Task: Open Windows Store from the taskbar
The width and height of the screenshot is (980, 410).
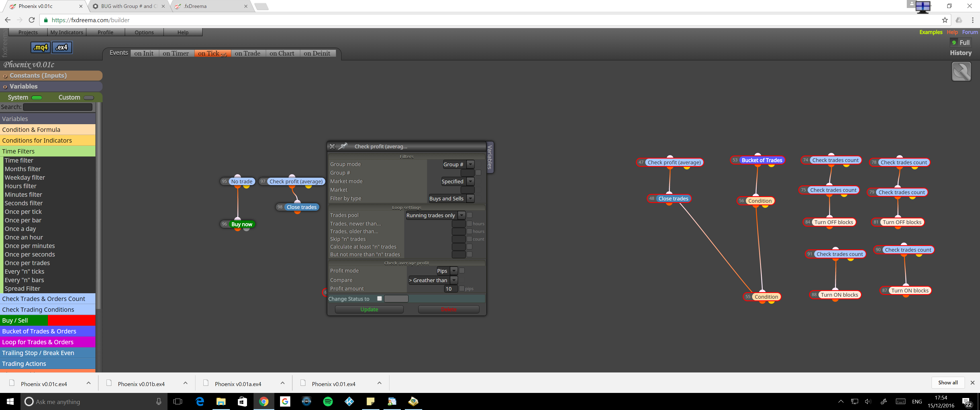Action: click(x=242, y=401)
